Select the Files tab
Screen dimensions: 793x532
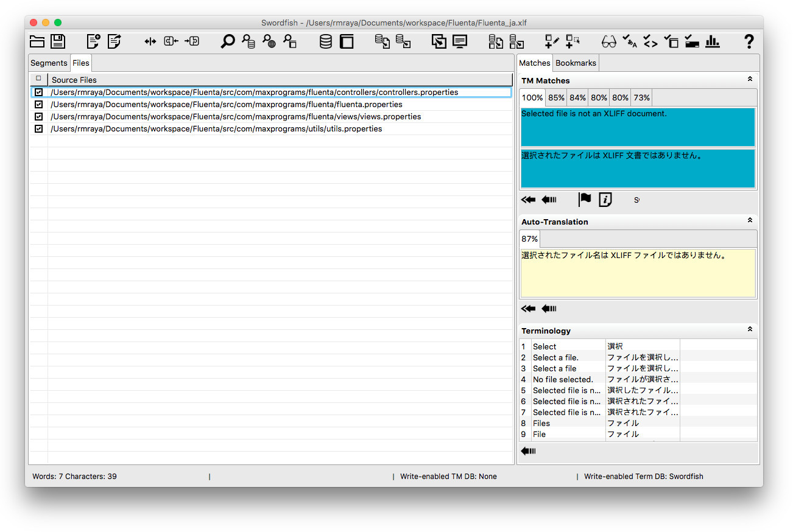tap(81, 63)
